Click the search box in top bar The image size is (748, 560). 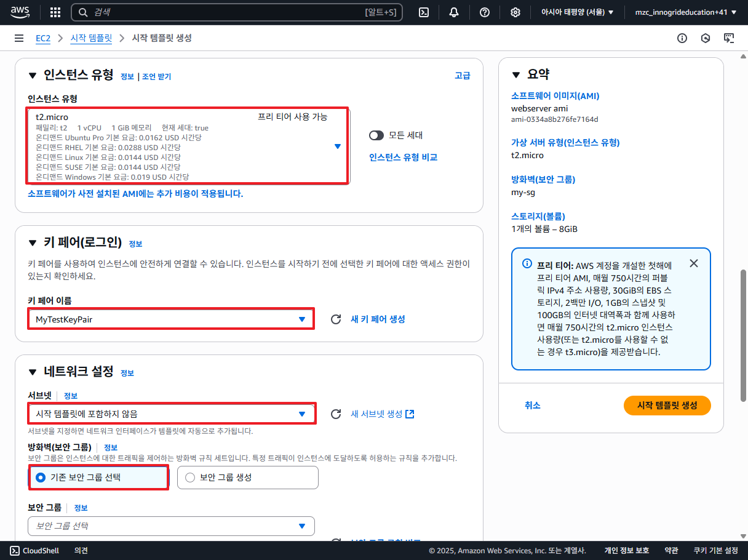click(237, 12)
